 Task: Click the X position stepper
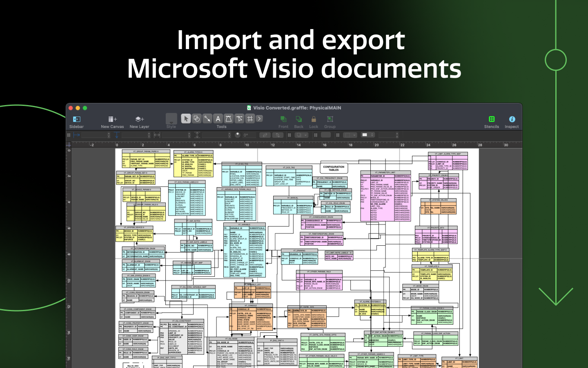[109, 135]
